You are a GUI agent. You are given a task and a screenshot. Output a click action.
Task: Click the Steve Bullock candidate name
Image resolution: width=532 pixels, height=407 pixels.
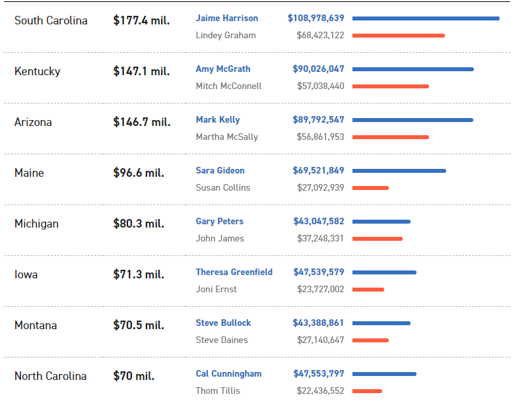(223, 323)
